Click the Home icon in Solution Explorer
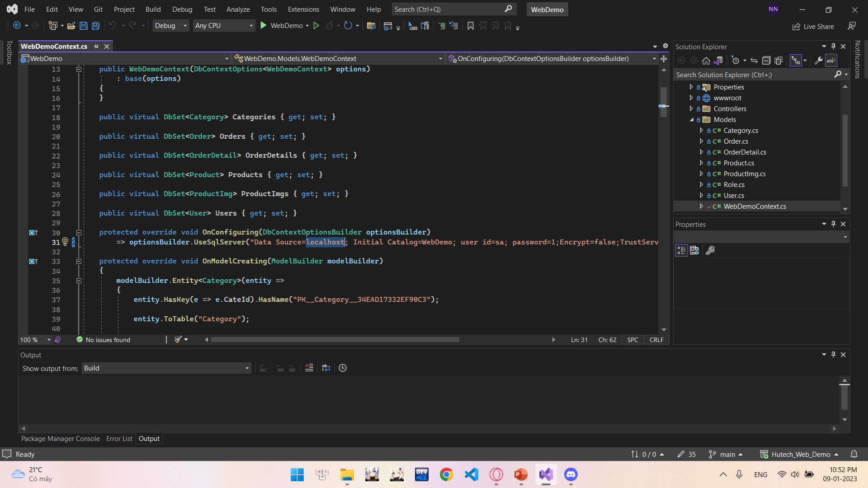 pos(706,61)
